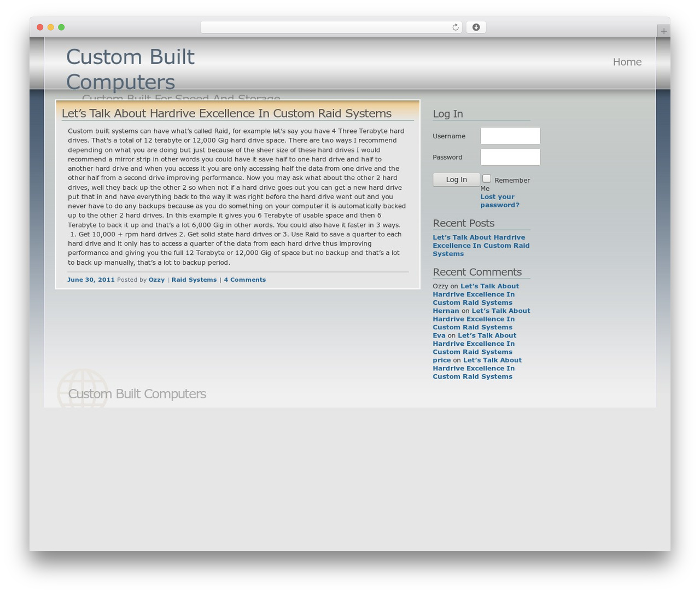Click the red close window button
Image resolution: width=700 pixels, height=593 pixels.
40,27
